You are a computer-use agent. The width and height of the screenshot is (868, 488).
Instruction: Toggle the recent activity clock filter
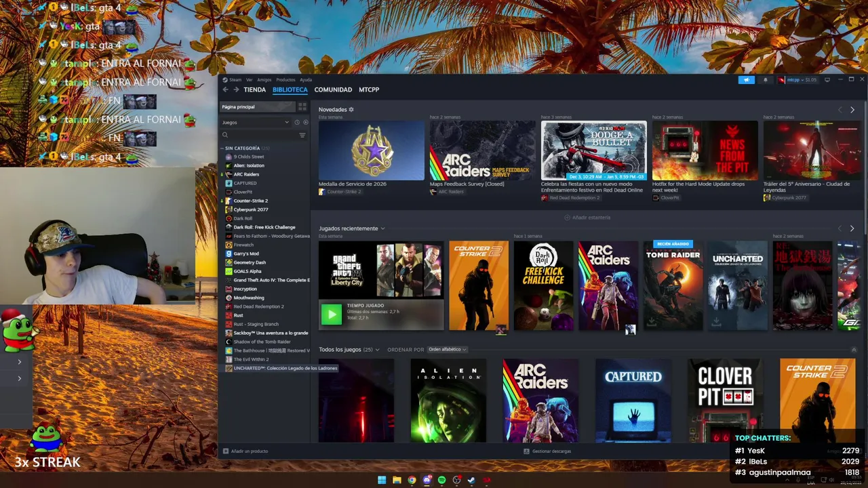tap(296, 123)
